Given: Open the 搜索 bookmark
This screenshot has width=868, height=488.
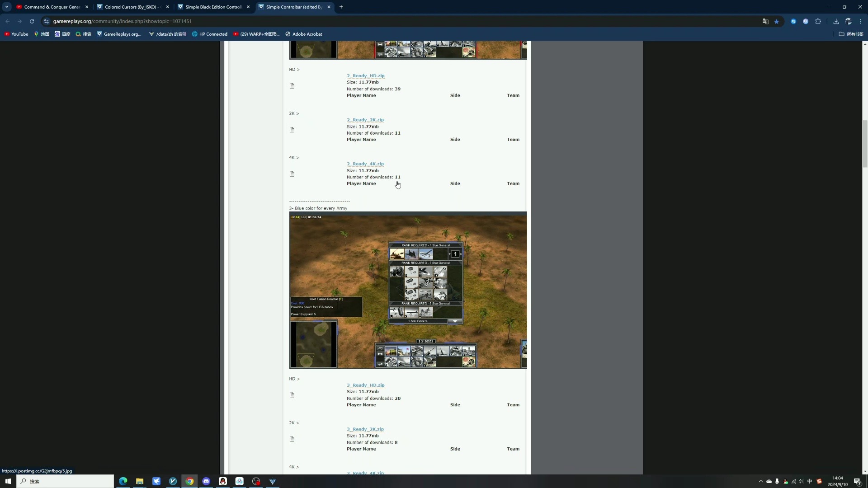Looking at the screenshot, I should [84, 34].
